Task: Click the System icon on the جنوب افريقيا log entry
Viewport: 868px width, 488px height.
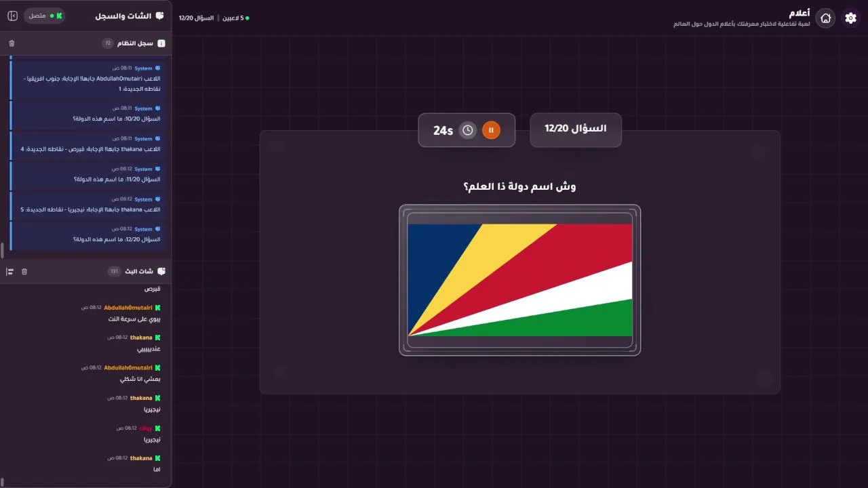Action: (157, 68)
